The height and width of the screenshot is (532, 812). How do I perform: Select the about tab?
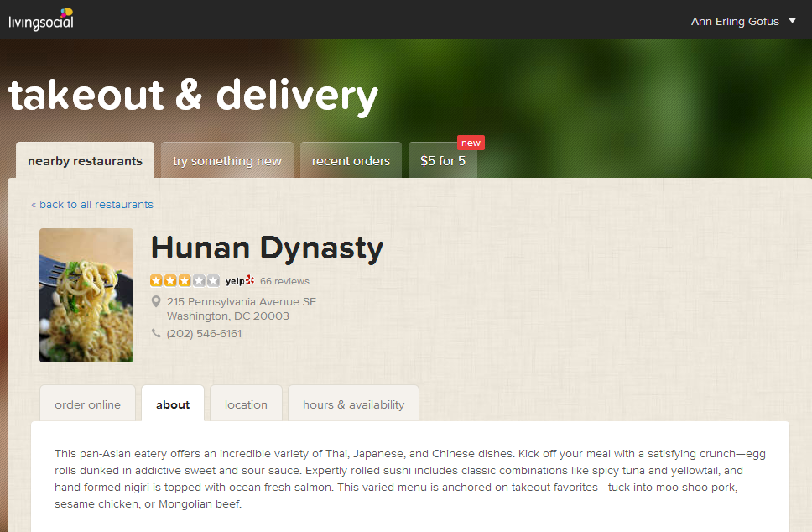(x=173, y=404)
